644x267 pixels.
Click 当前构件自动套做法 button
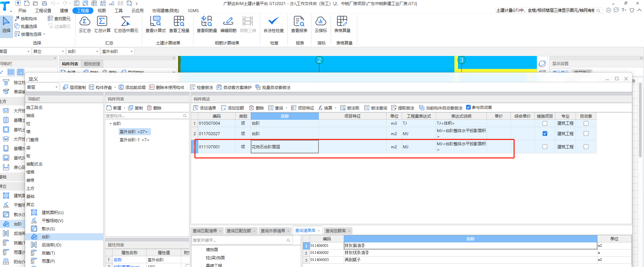441,108
